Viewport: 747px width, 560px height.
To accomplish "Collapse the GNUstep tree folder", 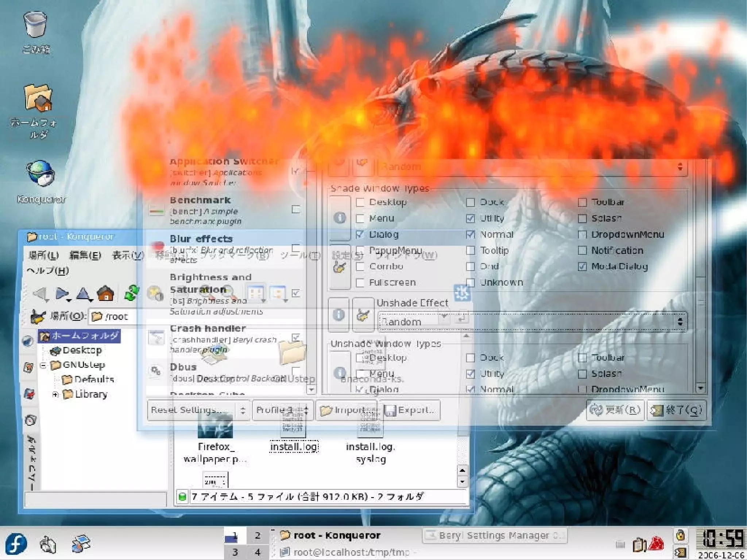I will pos(43,365).
